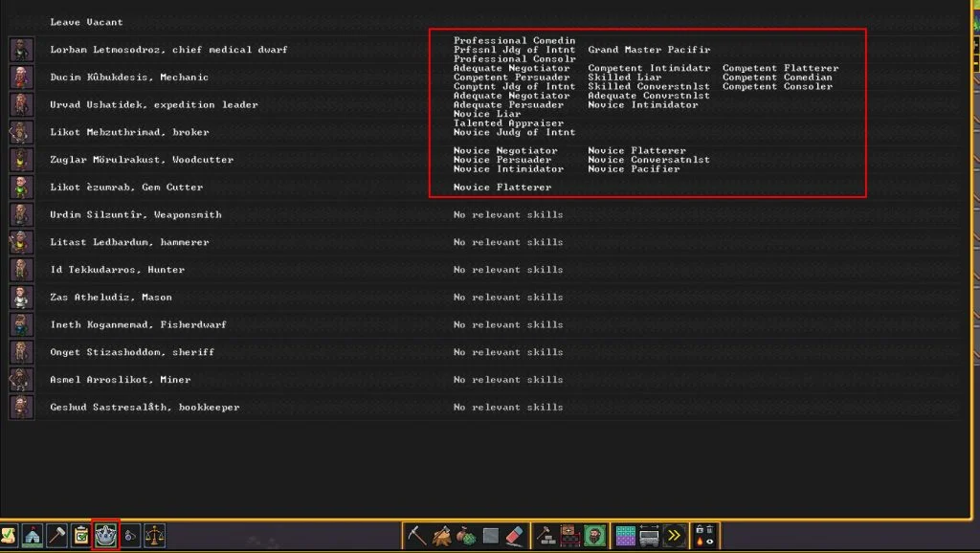Image resolution: width=980 pixels, height=553 pixels.
Task: Select the erase designations eraser tool
Action: [x=515, y=534]
